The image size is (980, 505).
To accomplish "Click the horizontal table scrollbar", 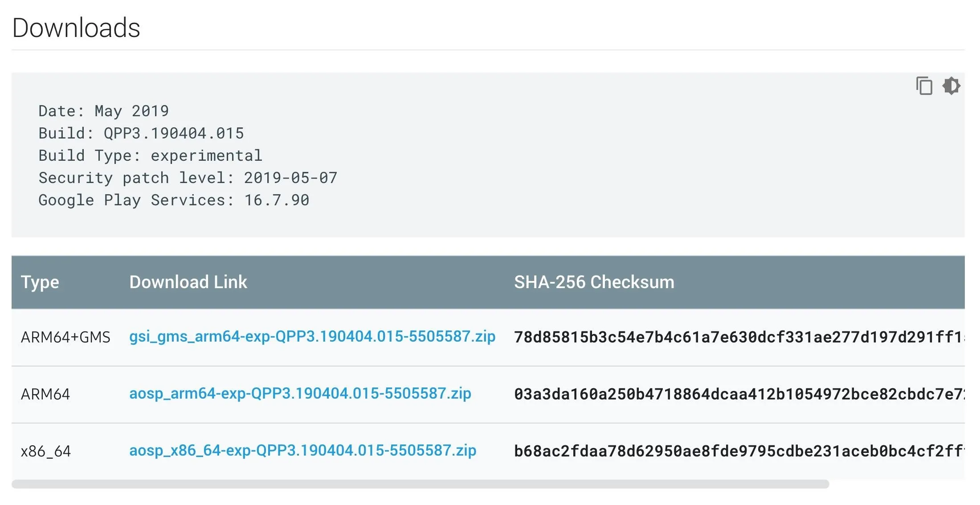I will 420,484.
